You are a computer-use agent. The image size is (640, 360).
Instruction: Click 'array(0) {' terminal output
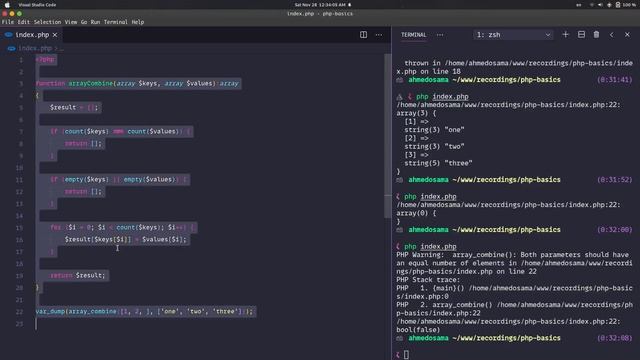(x=416, y=213)
